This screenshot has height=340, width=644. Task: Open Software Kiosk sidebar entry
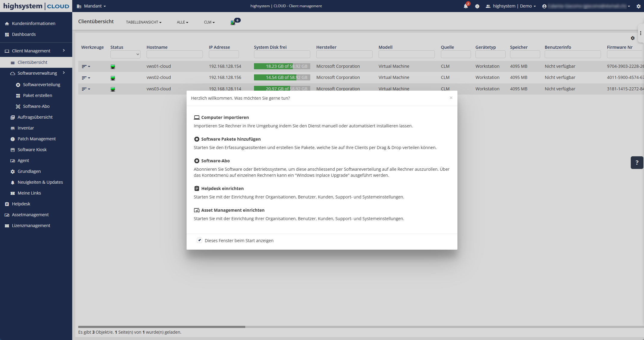click(32, 150)
